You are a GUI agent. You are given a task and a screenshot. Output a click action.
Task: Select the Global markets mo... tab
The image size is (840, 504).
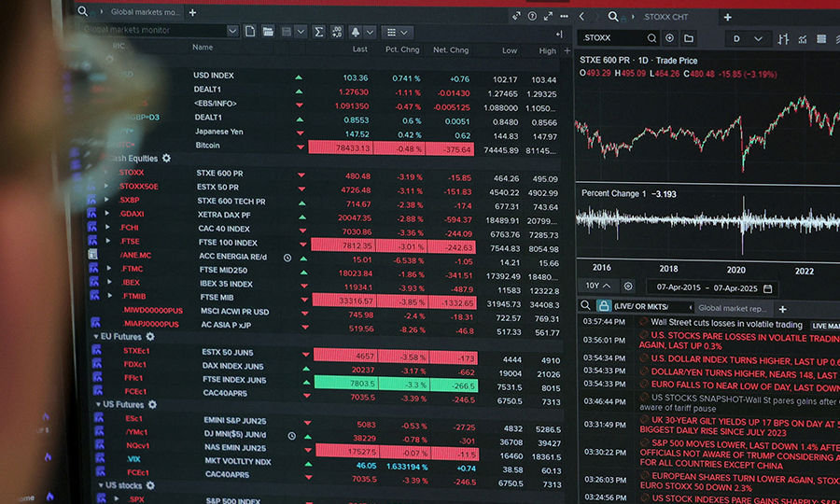145,12
